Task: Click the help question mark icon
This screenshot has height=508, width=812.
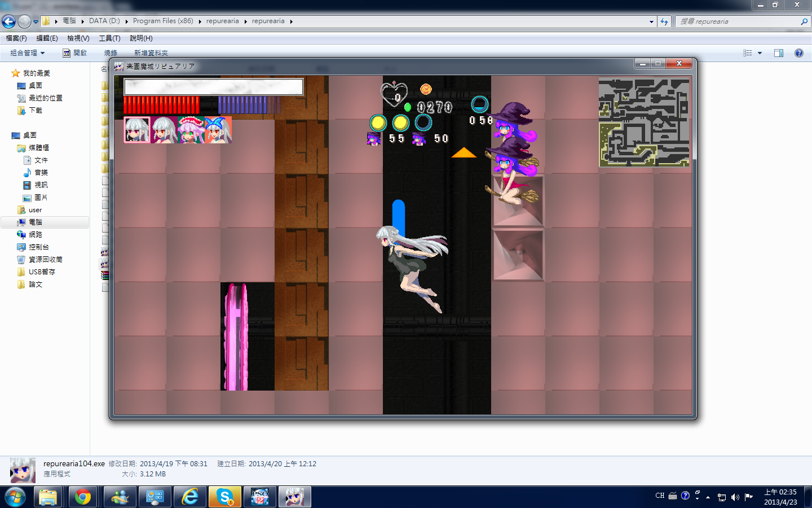Action: [798, 53]
